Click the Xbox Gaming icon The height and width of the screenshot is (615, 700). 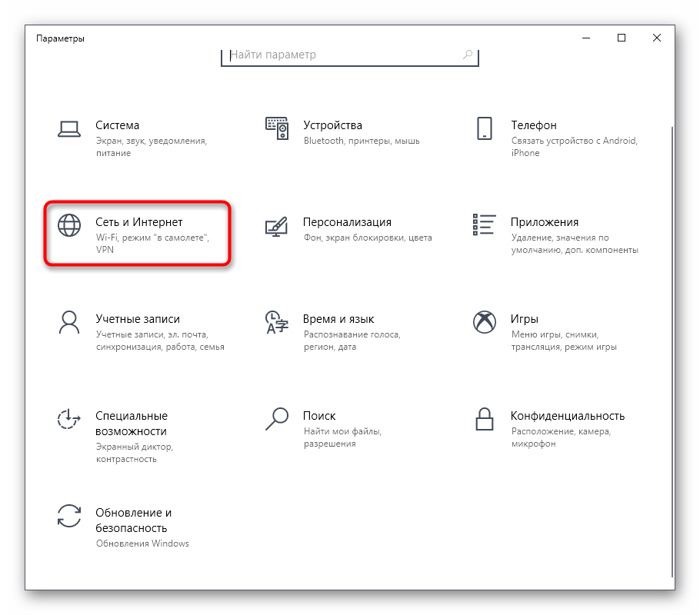pos(484,321)
